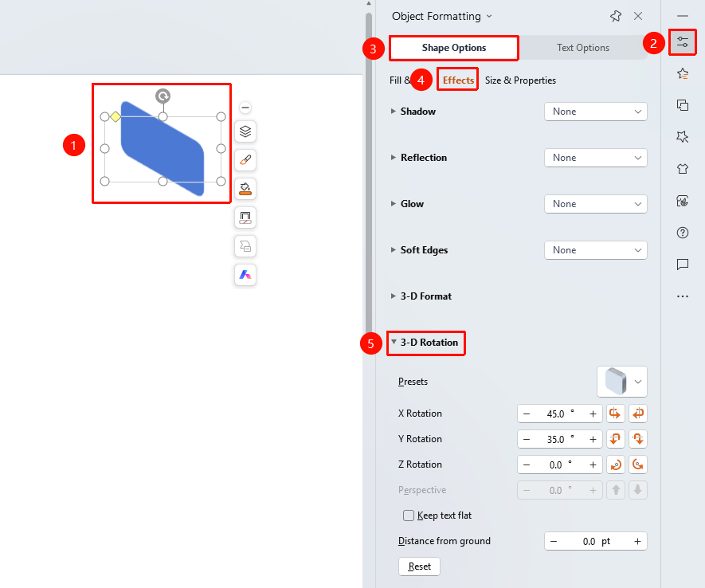Viewport: 705px width, 588px height.
Task: Click the Reset button
Action: pyautogui.click(x=419, y=566)
